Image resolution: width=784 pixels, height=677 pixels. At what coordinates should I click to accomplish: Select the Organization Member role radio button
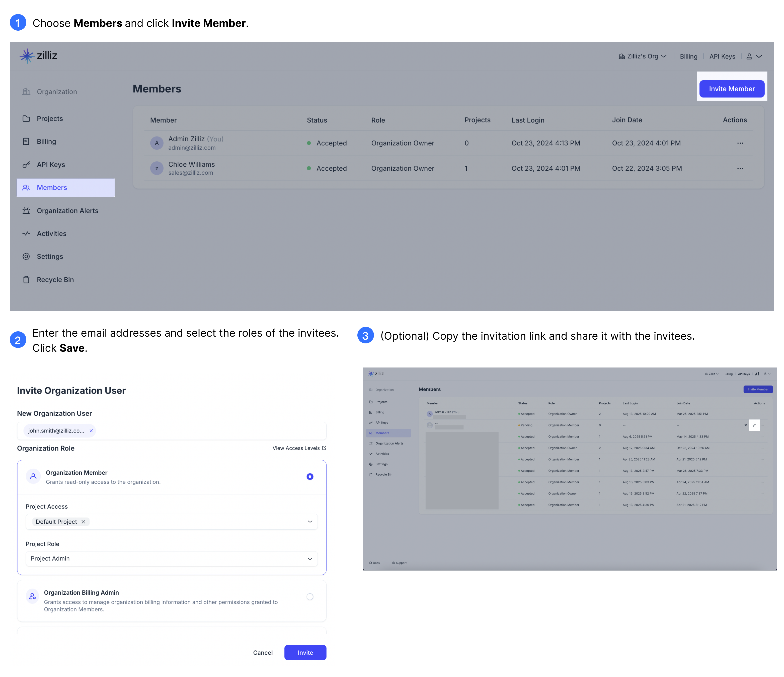310,476
